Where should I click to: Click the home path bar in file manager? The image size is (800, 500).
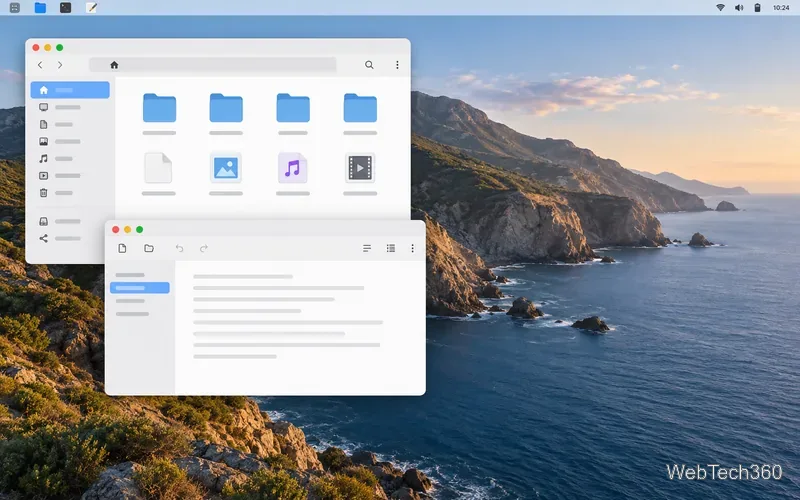213,65
